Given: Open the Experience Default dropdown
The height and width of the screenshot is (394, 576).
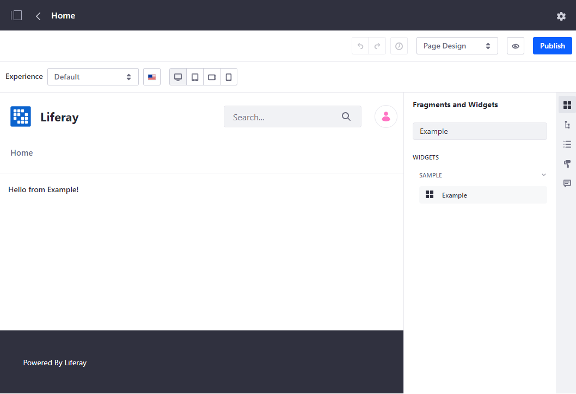Looking at the screenshot, I should click(x=93, y=77).
